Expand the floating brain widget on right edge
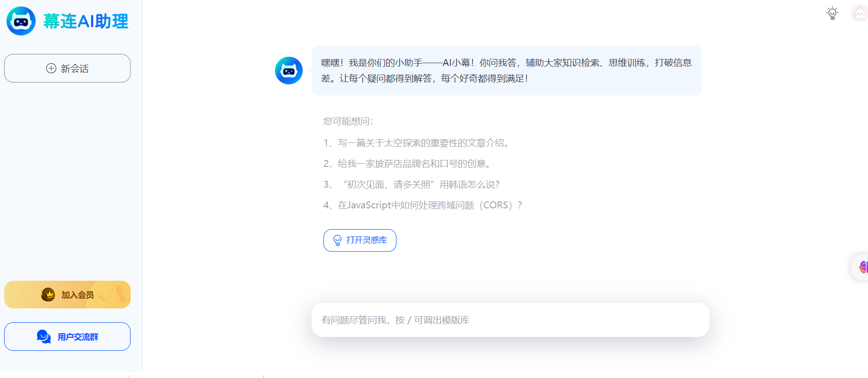Image resolution: width=868 pixels, height=378 pixels. click(x=861, y=267)
